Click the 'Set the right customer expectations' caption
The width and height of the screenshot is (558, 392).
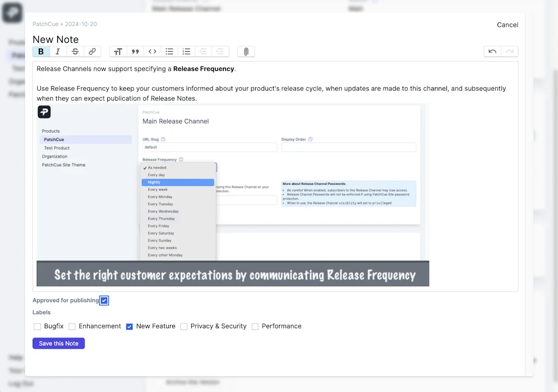tap(235, 275)
